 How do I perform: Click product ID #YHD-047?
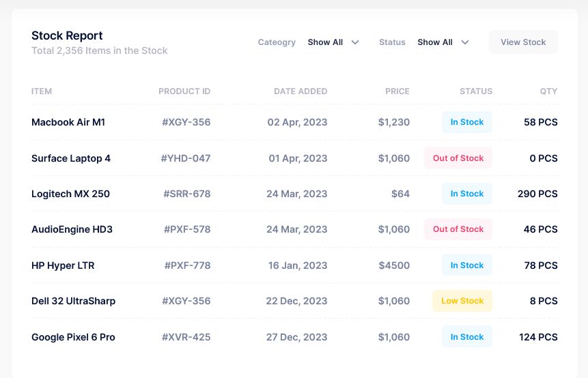(186, 158)
